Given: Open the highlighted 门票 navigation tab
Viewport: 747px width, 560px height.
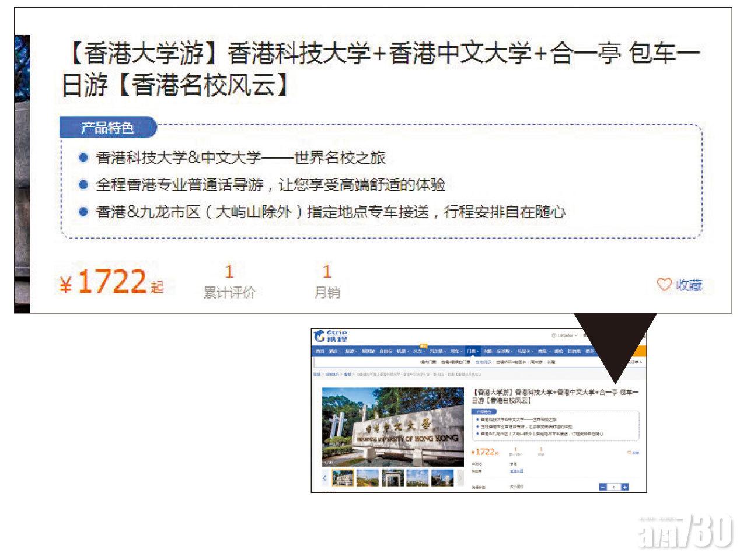Looking at the screenshot, I should pos(472,351).
